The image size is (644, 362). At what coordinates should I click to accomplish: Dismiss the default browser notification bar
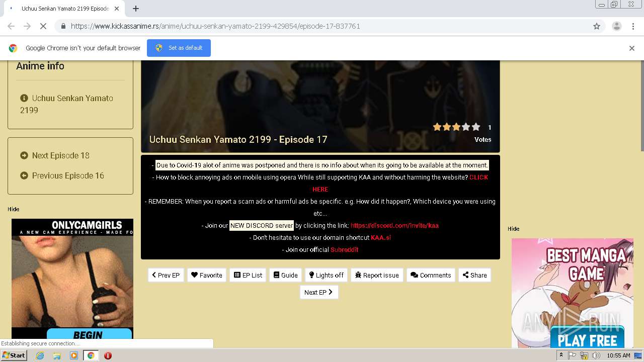pos(632,48)
